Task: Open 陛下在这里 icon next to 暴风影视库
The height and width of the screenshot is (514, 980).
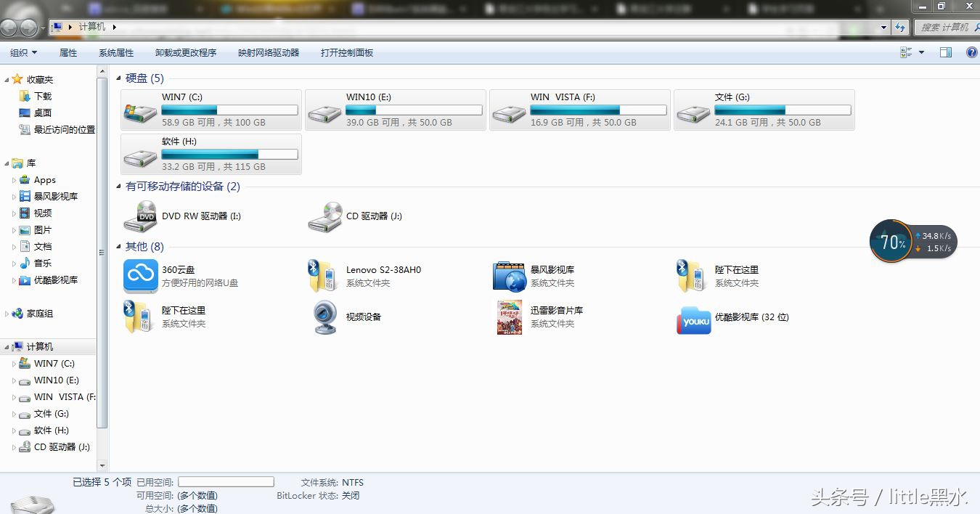Action: tap(690, 276)
